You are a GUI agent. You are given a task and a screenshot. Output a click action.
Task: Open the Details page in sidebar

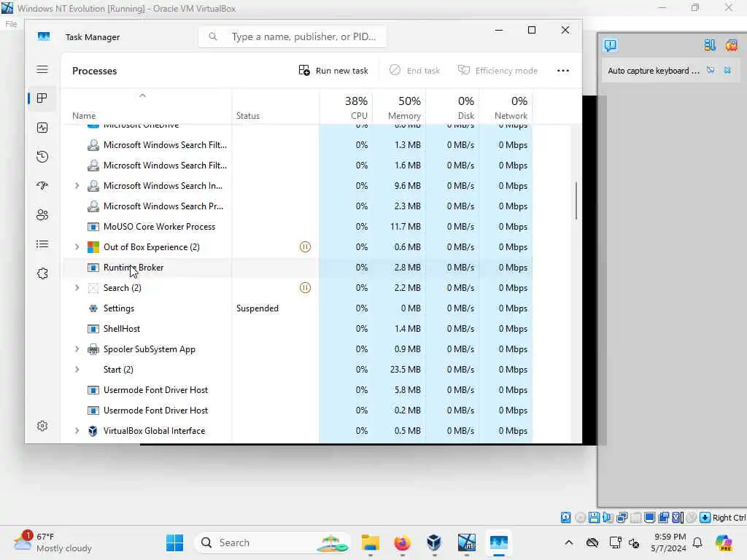pyautogui.click(x=42, y=244)
